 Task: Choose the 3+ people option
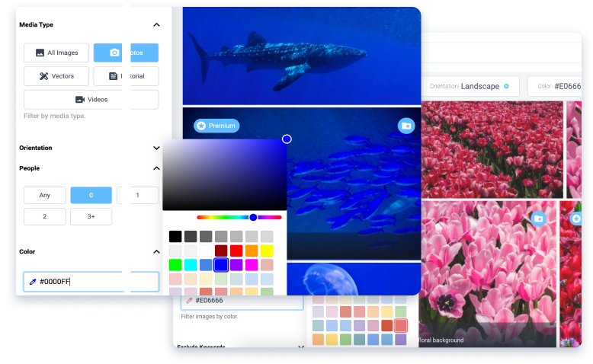[x=91, y=216]
